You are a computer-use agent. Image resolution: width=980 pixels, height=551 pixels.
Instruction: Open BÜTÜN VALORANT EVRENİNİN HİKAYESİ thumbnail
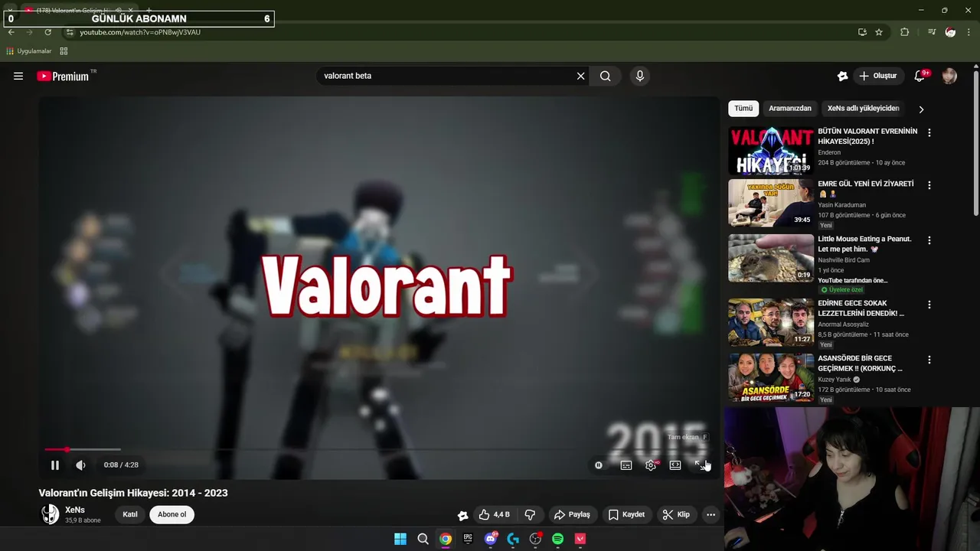click(771, 151)
